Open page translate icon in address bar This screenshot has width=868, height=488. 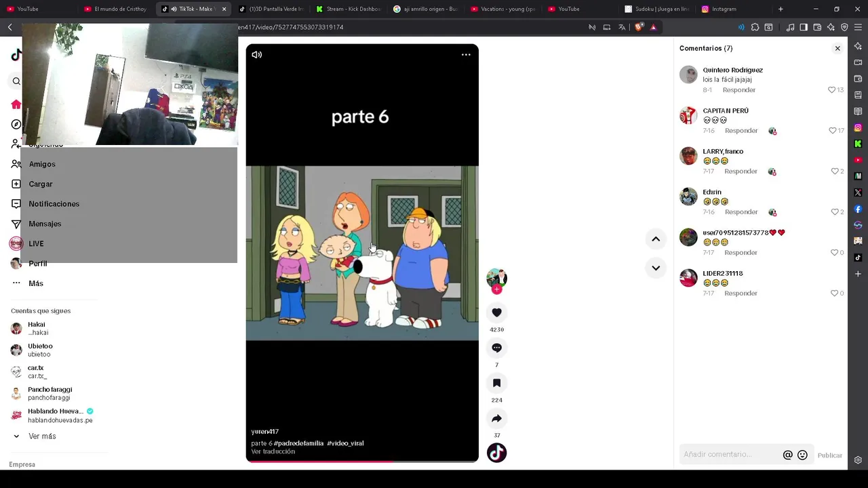[x=622, y=27]
